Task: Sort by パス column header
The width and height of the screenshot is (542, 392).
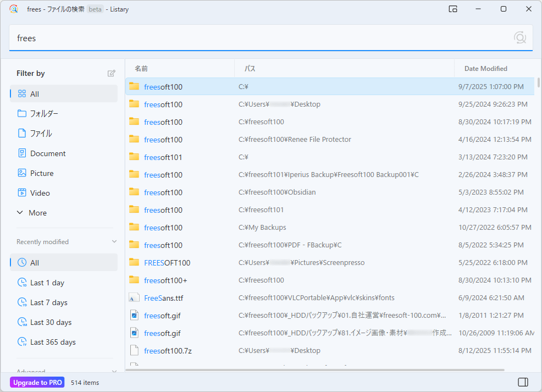Action: pos(344,68)
